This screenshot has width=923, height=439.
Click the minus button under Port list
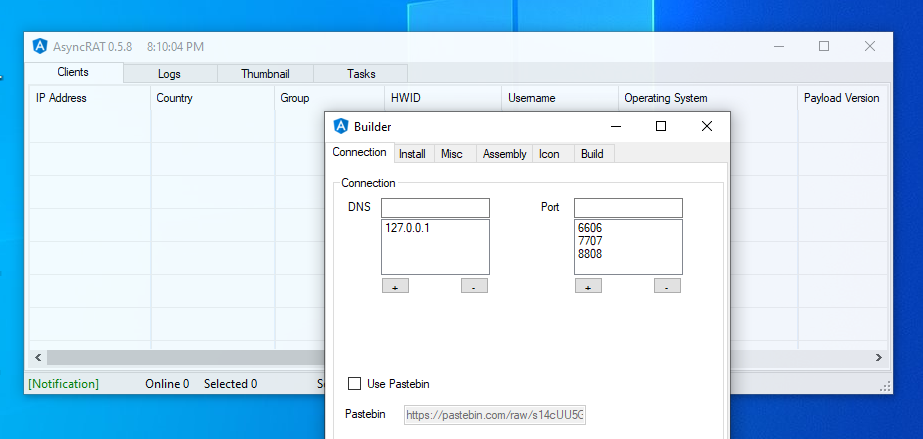667,286
